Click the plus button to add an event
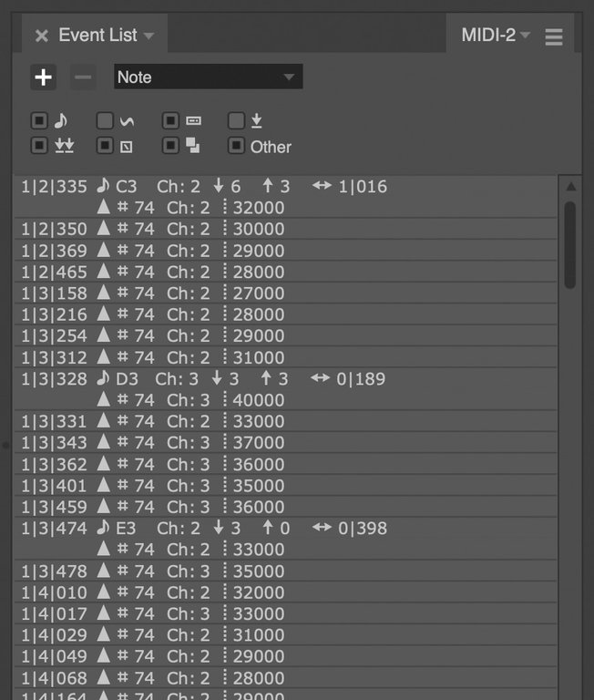 click(43, 77)
